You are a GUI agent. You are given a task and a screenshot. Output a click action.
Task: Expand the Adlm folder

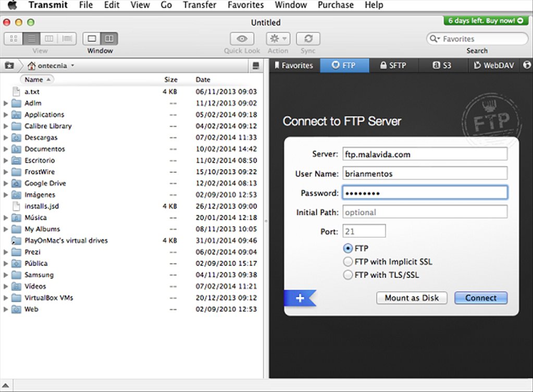(x=5, y=103)
